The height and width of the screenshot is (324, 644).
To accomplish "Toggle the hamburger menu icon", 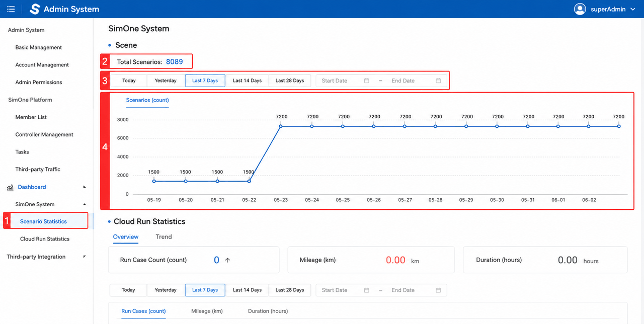I will [x=11, y=9].
